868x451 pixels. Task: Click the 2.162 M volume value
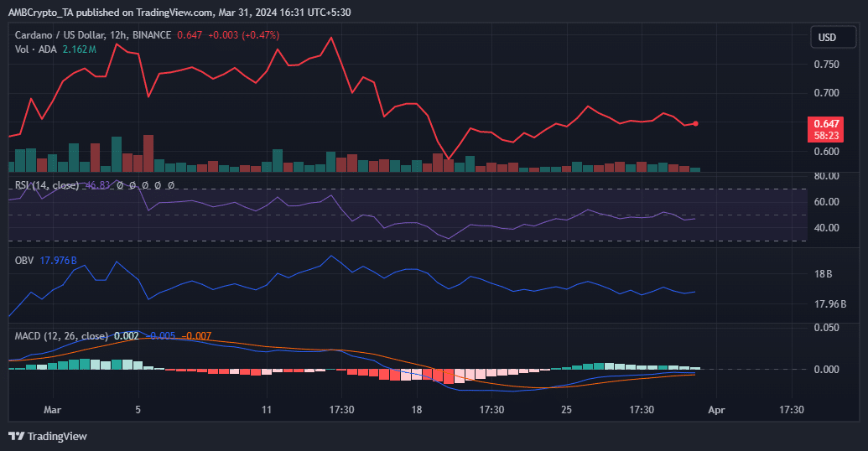click(x=80, y=49)
